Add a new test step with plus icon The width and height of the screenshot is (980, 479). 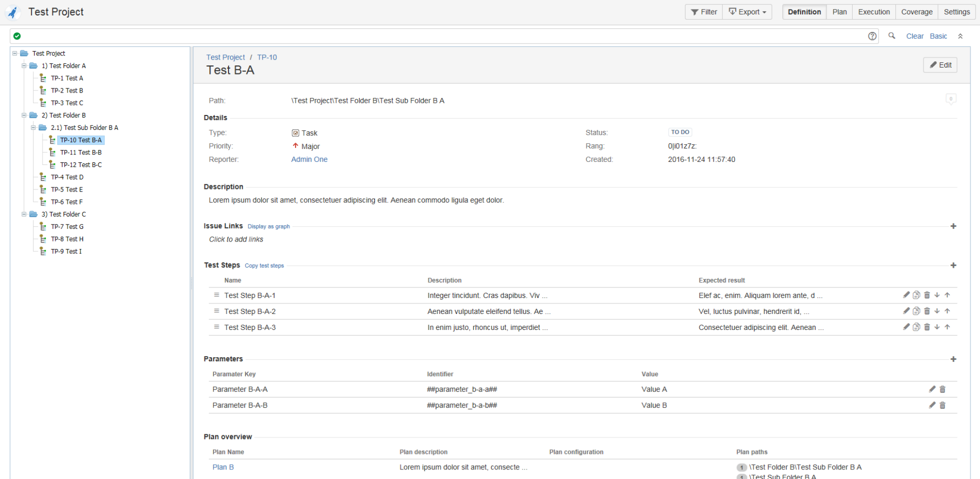click(x=953, y=265)
